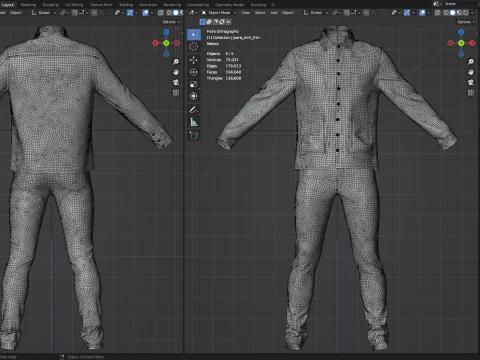Open editor type menu in right viewport

193,13
